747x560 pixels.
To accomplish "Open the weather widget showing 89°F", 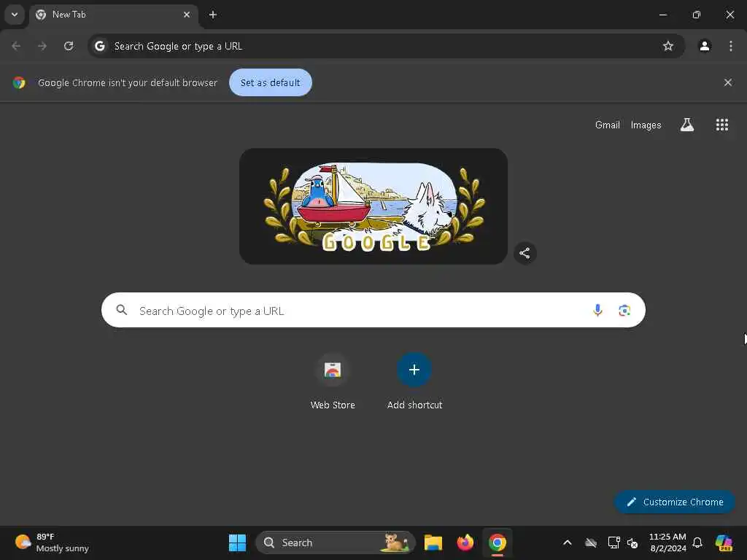I will point(52,542).
